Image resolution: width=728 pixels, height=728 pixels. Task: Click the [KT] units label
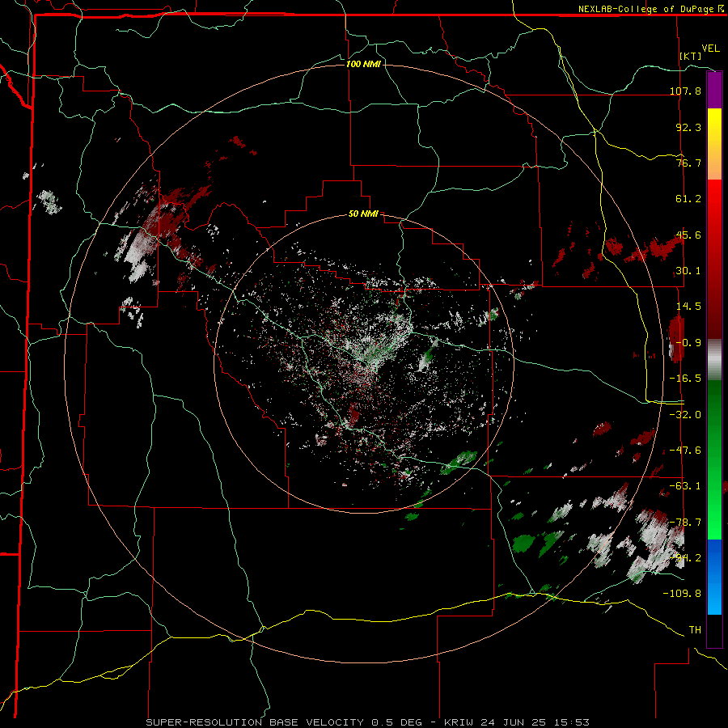pyautogui.click(x=691, y=56)
